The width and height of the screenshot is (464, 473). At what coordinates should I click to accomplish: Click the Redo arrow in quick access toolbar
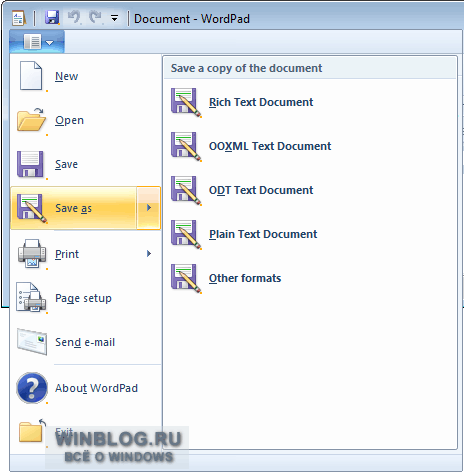point(96,17)
